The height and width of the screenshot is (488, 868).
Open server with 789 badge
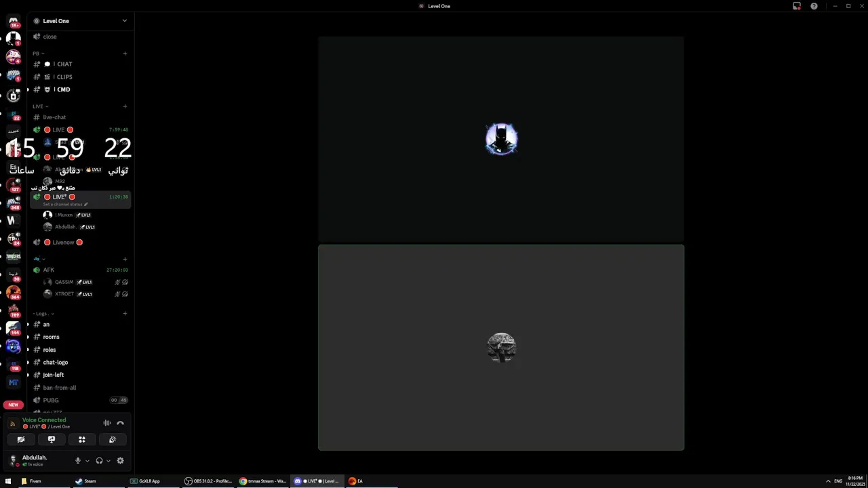pyautogui.click(x=14, y=311)
